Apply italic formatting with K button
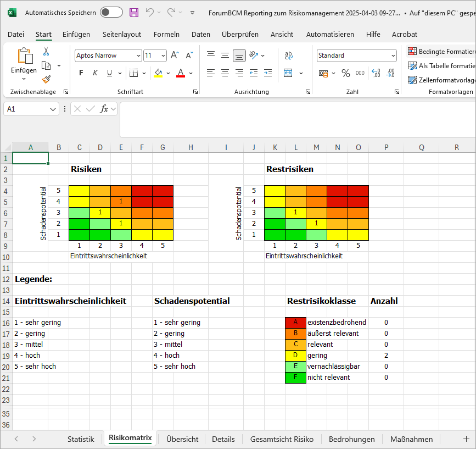 click(x=95, y=73)
